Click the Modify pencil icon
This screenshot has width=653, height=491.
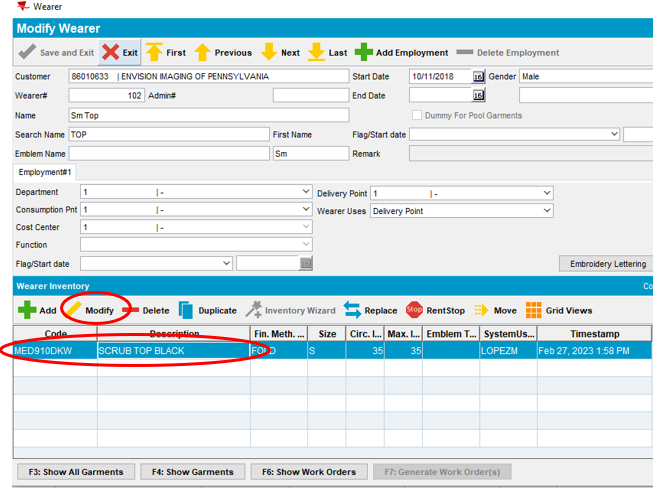(x=75, y=310)
